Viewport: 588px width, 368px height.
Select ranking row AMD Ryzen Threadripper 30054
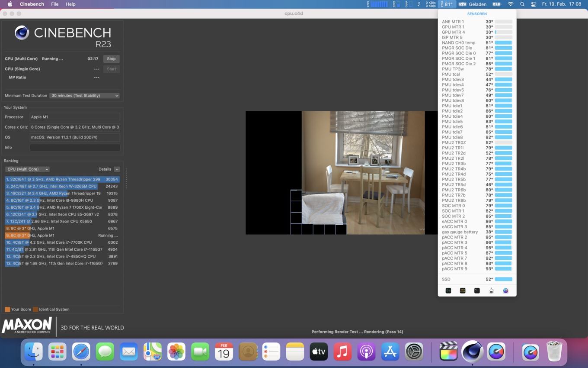pyautogui.click(x=62, y=179)
